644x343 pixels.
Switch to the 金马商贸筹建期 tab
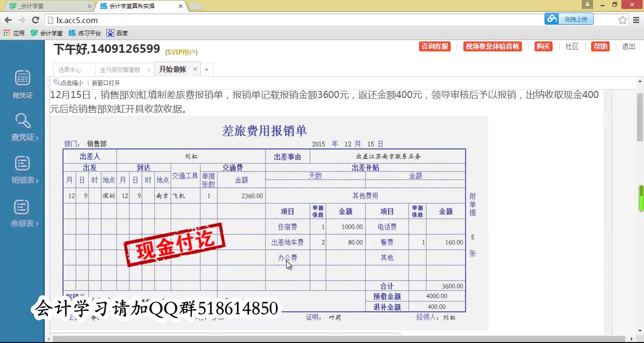(120, 69)
